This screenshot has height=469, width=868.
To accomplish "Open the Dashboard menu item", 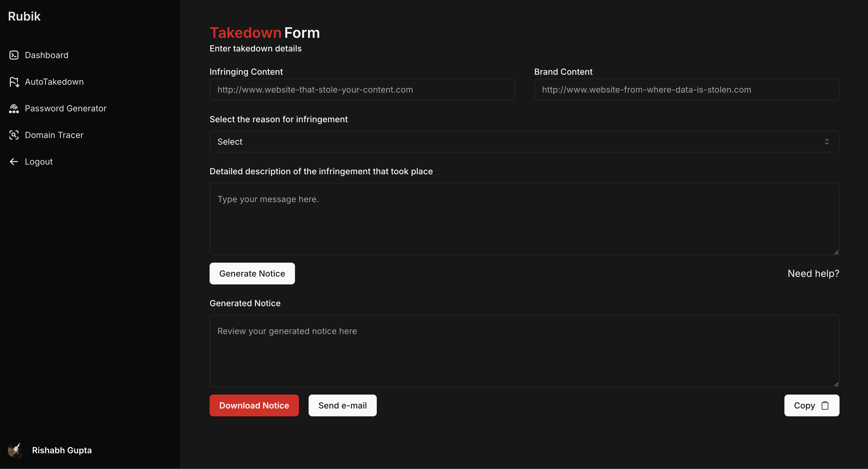I will 47,55.
